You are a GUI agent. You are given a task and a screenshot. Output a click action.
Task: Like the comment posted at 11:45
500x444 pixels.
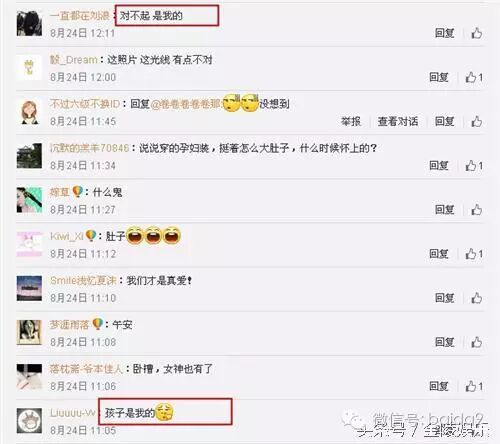point(477,121)
